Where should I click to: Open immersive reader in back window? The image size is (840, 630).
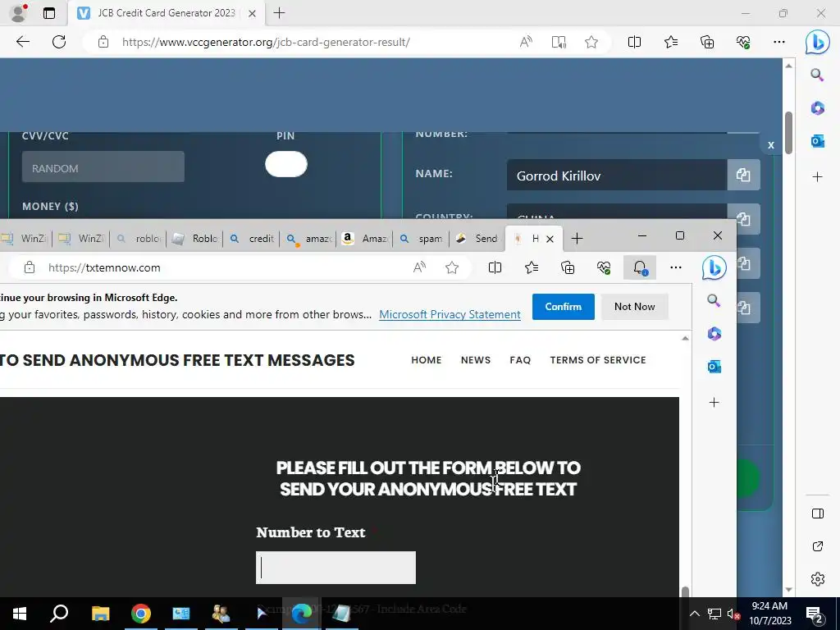click(559, 42)
